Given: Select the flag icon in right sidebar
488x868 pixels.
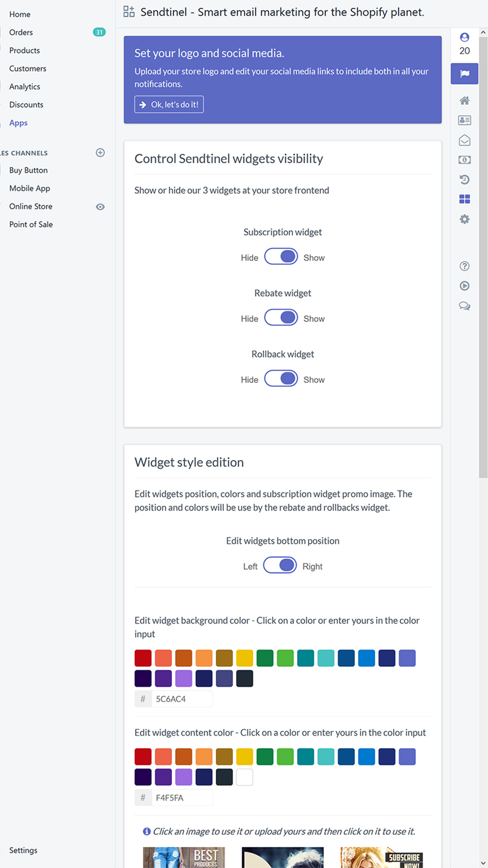Looking at the screenshot, I should click(x=465, y=74).
